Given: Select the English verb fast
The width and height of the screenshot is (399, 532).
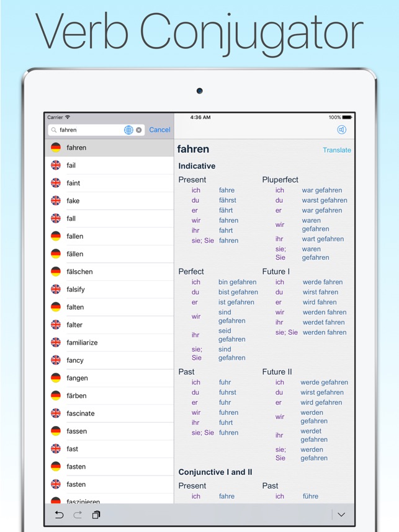Looking at the screenshot, I should [109, 448].
